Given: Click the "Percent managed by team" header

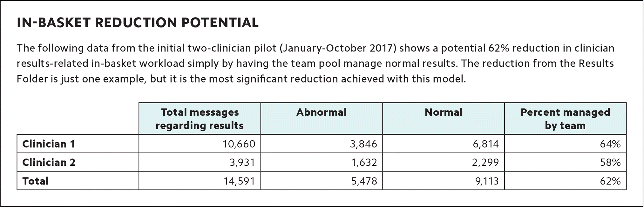Looking at the screenshot, I should pos(565,119).
